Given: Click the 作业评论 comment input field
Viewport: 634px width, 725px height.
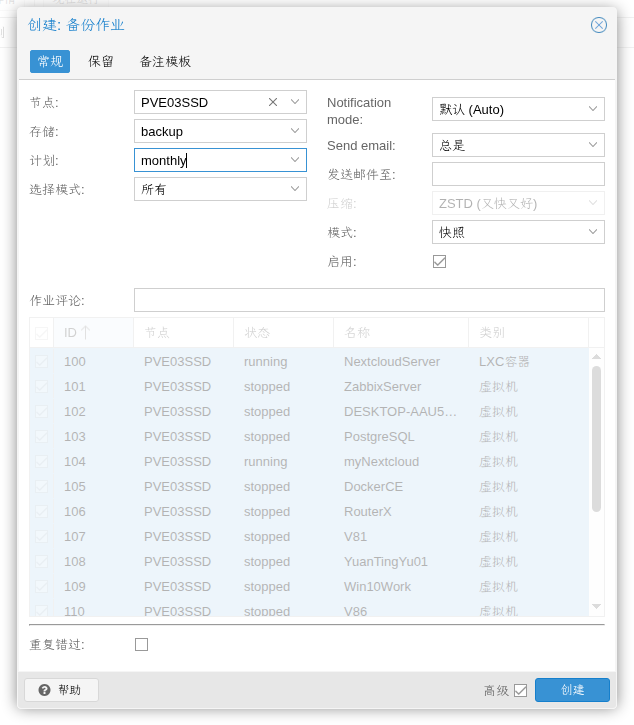Looking at the screenshot, I should (x=369, y=300).
